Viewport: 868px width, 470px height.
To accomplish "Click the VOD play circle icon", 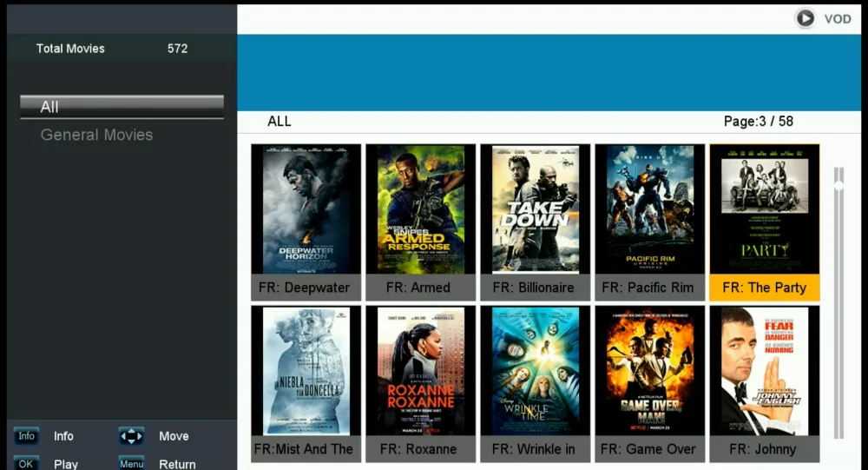I will 805,19.
